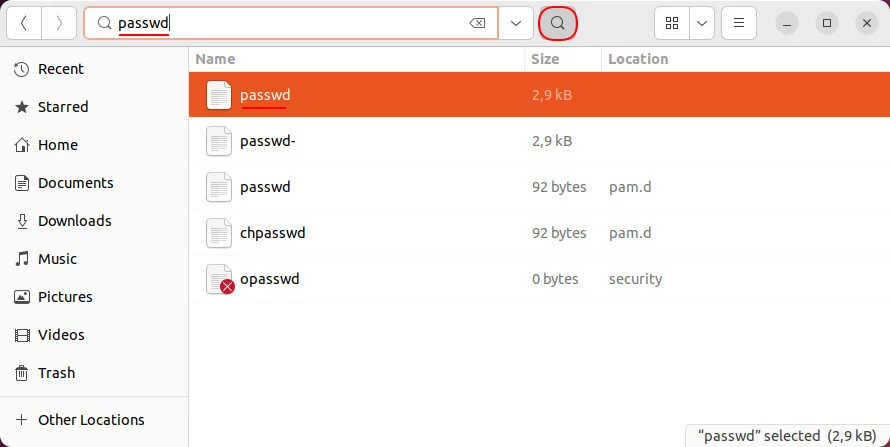Navigate to the Home folder
The image size is (890, 447).
(x=57, y=145)
